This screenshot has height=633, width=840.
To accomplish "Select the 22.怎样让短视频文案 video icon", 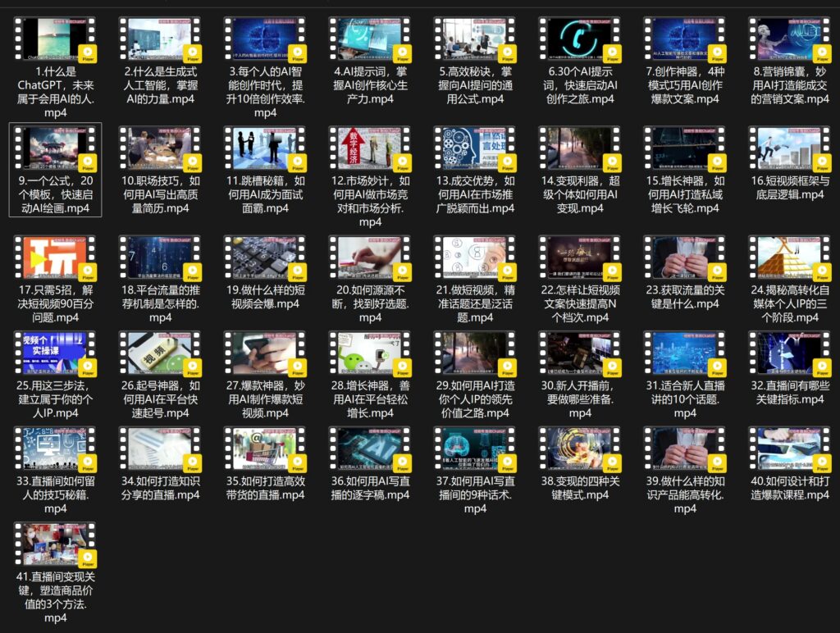I will pyautogui.click(x=580, y=257).
